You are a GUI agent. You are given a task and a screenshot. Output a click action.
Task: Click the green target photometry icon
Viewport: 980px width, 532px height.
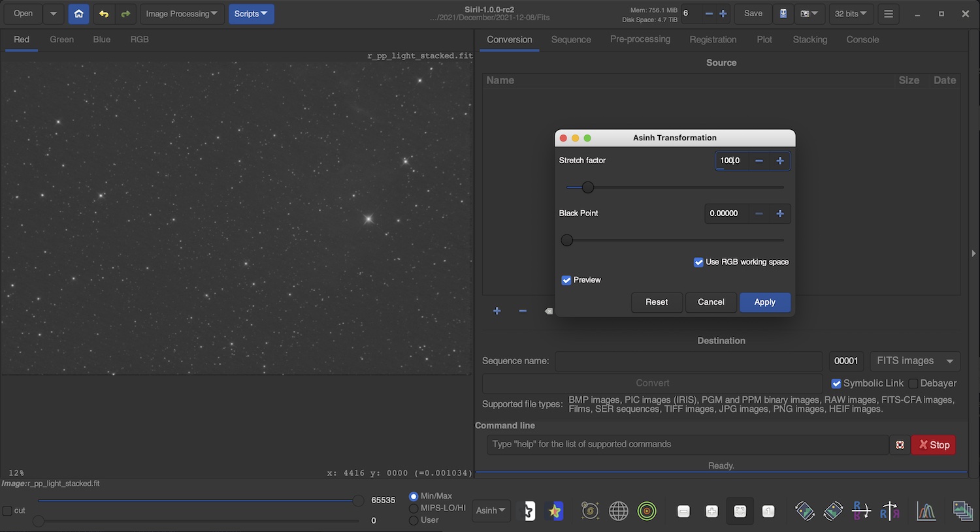click(x=647, y=511)
